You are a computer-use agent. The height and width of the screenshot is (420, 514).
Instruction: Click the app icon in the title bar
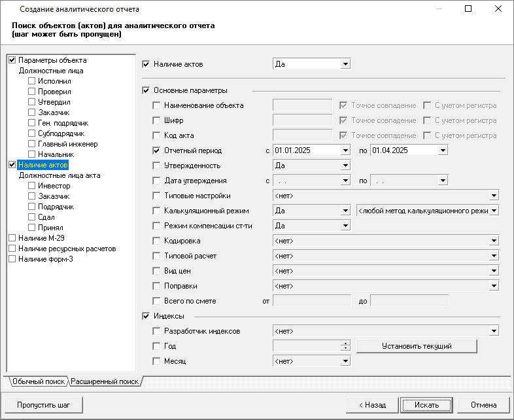coord(9,9)
